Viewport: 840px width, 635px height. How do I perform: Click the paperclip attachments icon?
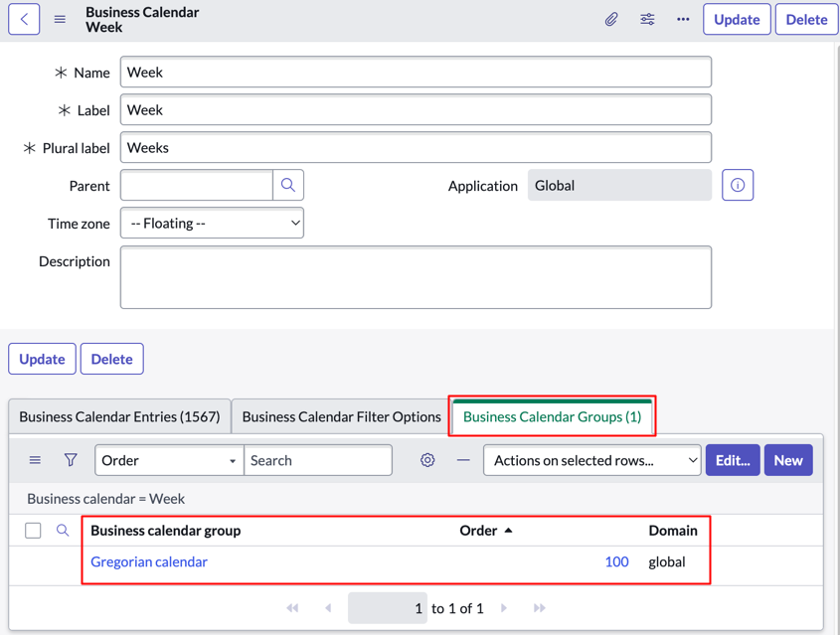[x=611, y=19]
